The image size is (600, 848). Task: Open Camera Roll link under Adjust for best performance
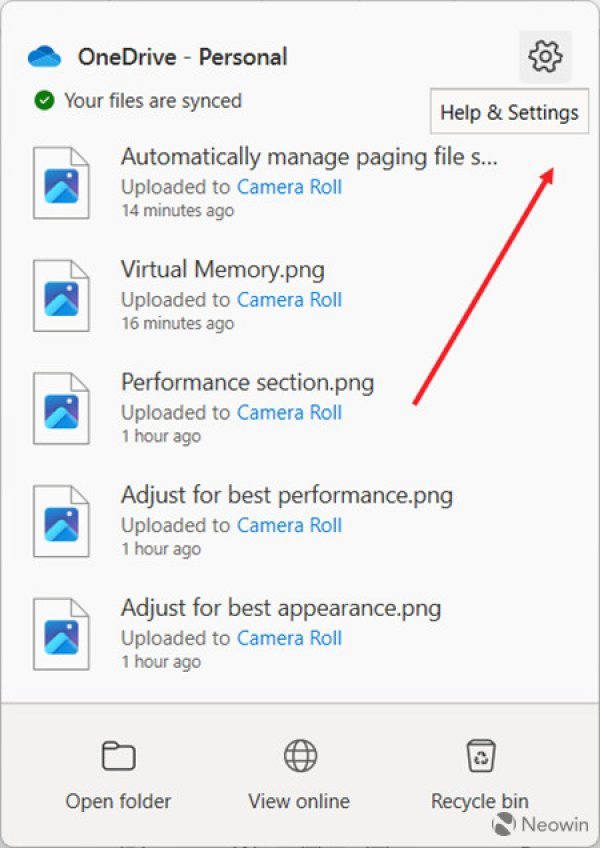(289, 525)
